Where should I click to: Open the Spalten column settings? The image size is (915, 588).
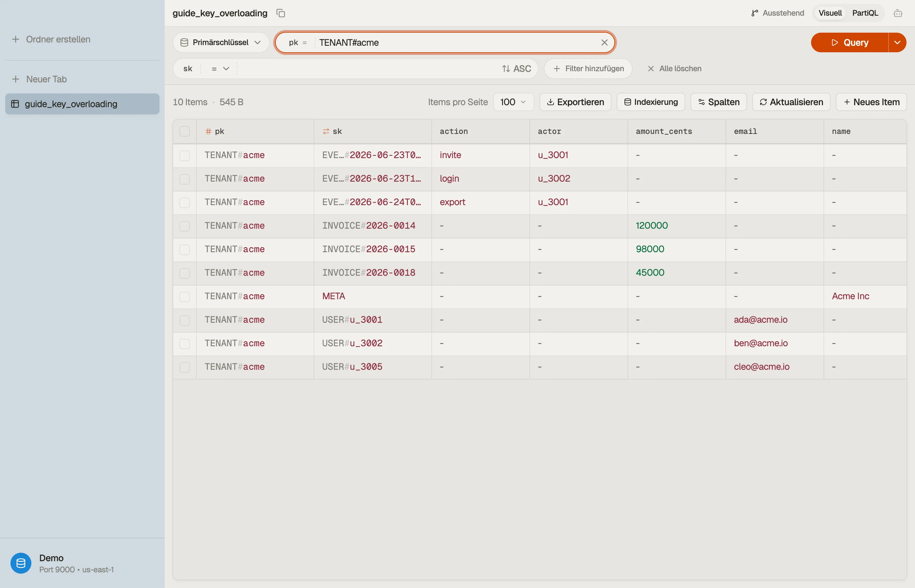[718, 102]
